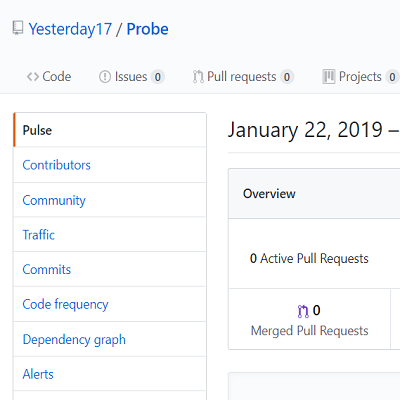Image resolution: width=400 pixels, height=400 pixels.
Task: Open Commits in the sidebar
Action: coord(110,269)
